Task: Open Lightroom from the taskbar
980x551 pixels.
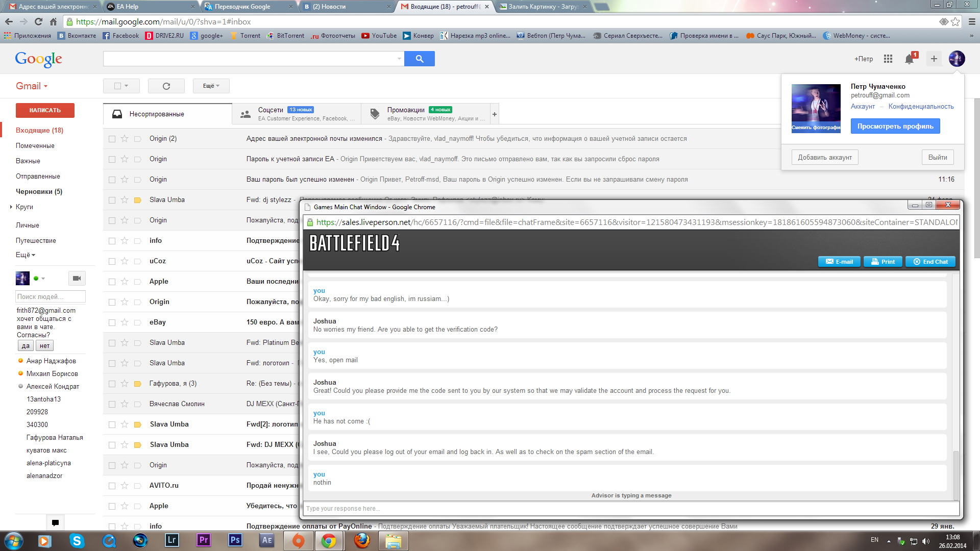Action: pos(172,540)
